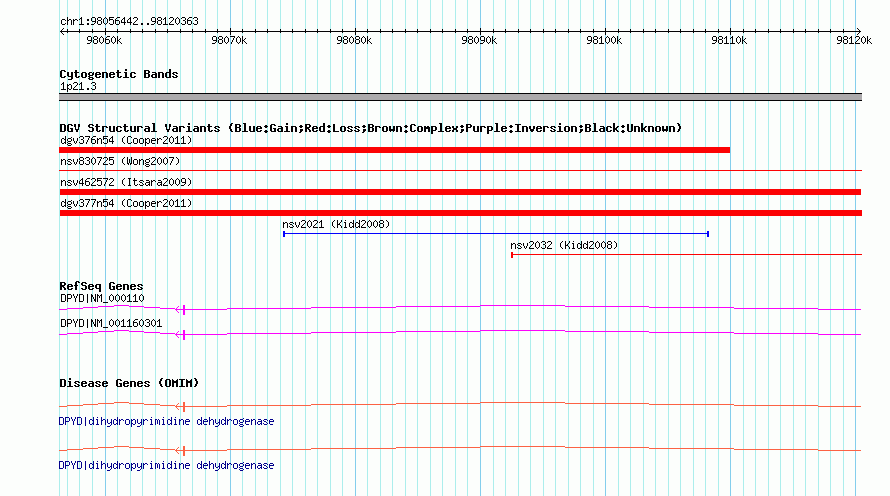This screenshot has width=890, height=496.
Task: Click the second OMIM disease gene orange track
Action: [460, 449]
